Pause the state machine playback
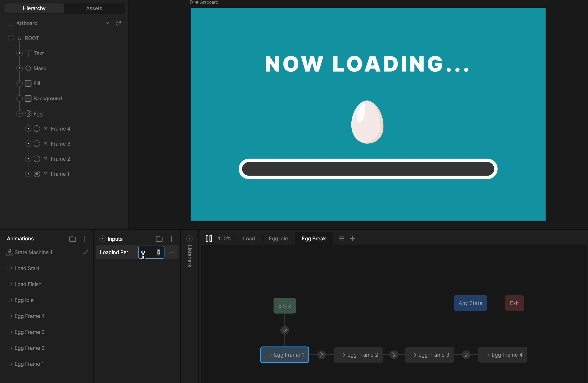Screen dimensions: 588x383 [208, 238]
